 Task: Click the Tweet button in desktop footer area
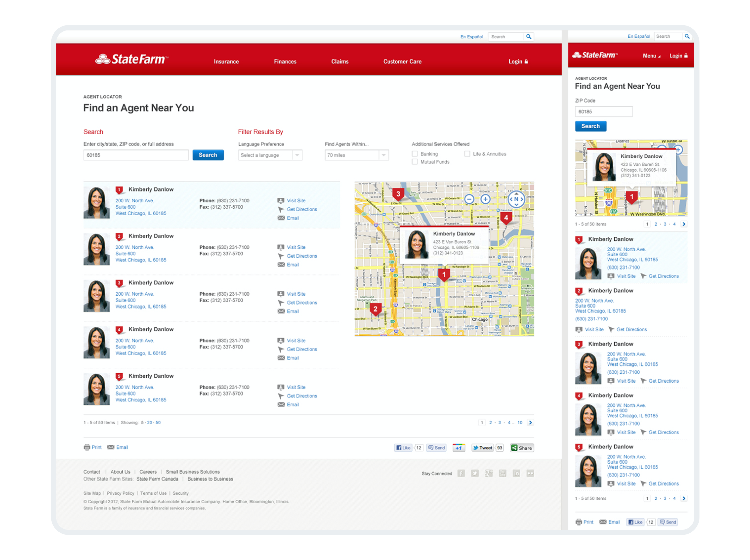point(482,448)
